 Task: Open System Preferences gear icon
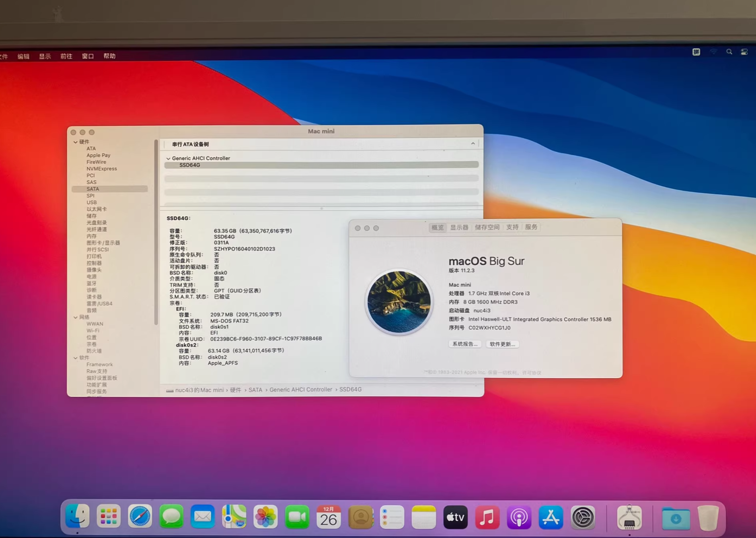583,517
